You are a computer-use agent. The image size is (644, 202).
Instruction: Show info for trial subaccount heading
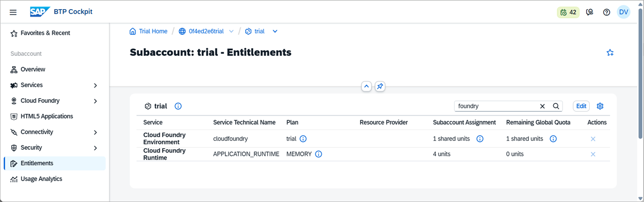pos(178,106)
